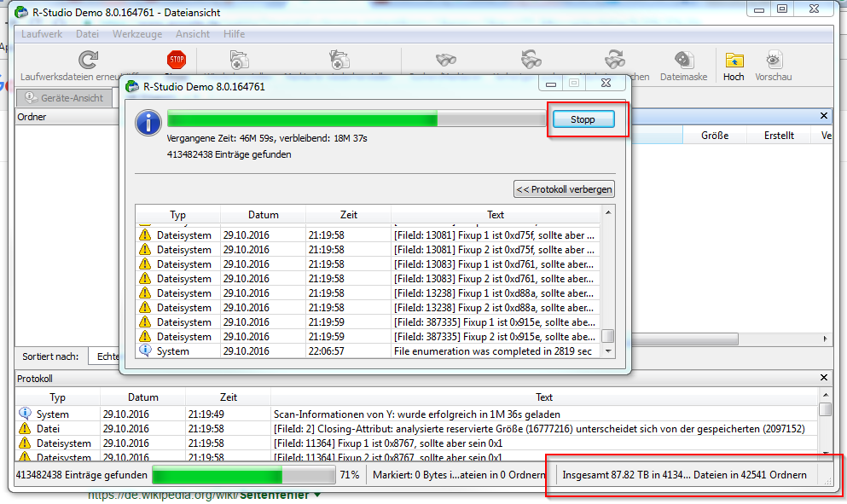Viewport: 847px width, 504px height.
Task: Click the Geräte-Ansicht tab icon
Action: coord(31,98)
